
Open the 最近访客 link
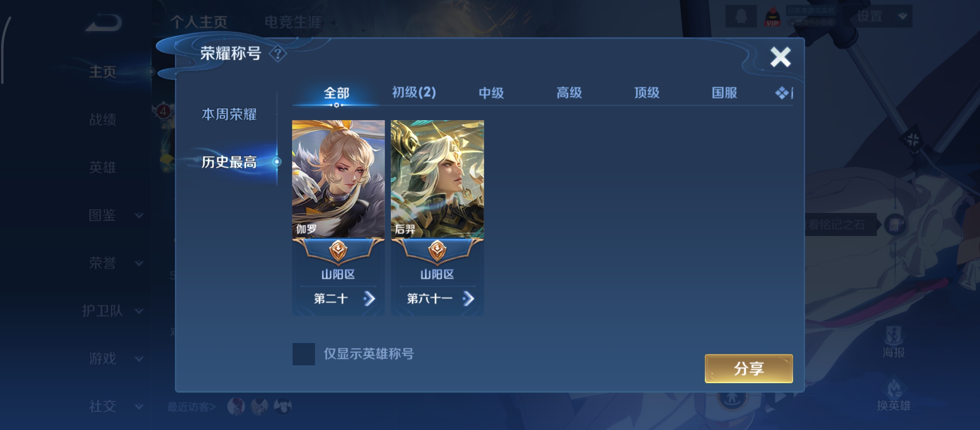point(192,407)
